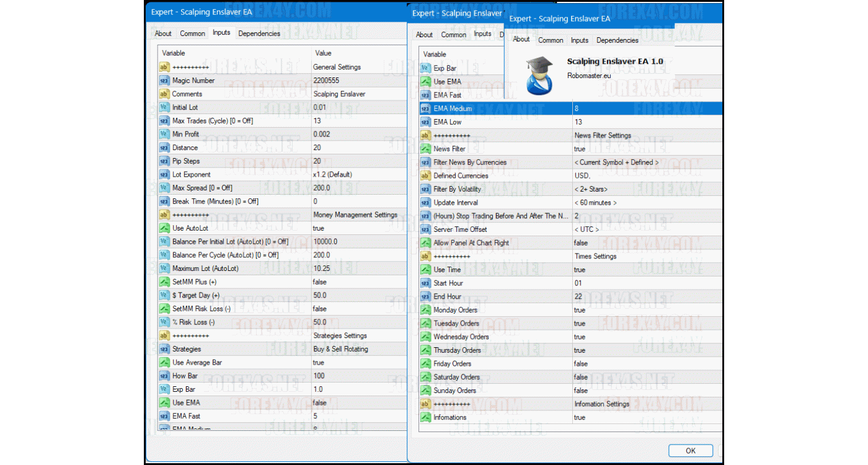The image size is (868, 465).
Task: Toggle the Use Time true value
Action: [x=580, y=270]
